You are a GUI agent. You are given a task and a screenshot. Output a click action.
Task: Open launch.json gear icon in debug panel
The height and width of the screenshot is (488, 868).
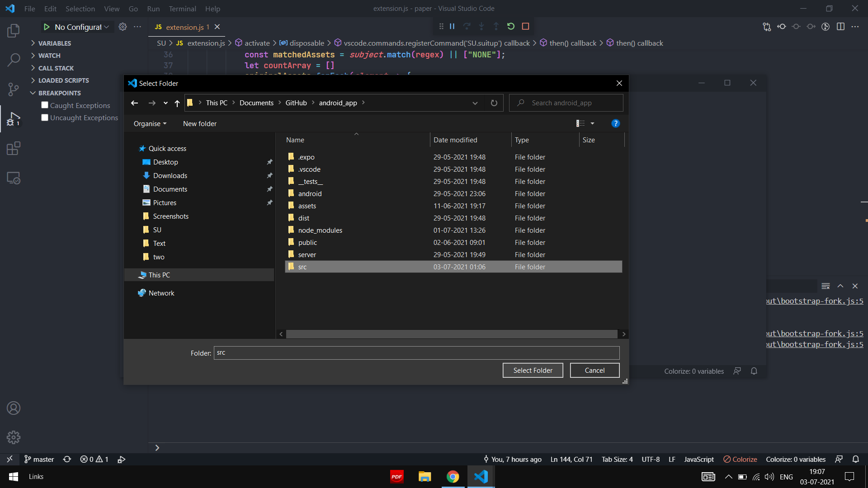[x=123, y=27]
